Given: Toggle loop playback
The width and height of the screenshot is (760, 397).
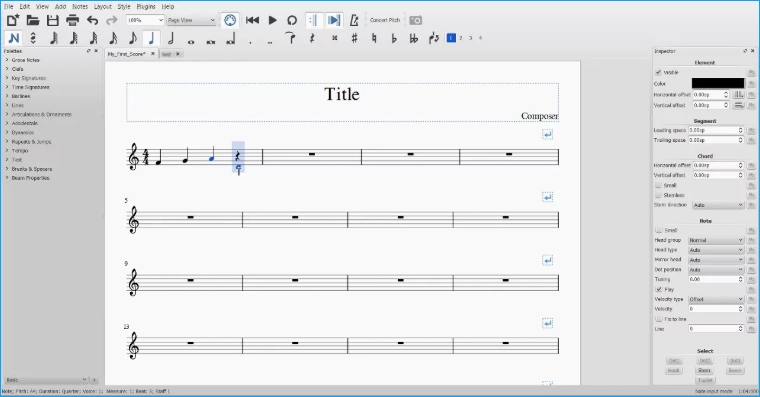Looking at the screenshot, I should click(292, 20).
